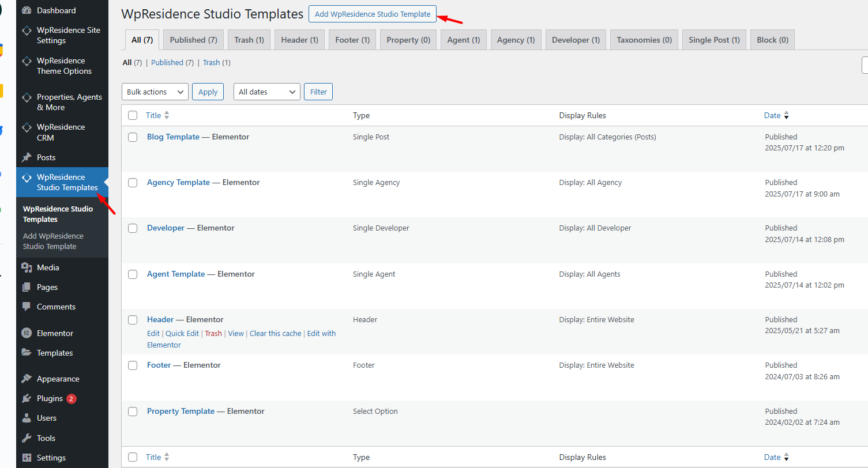Click the Dashboard gauge icon
The width and height of the screenshot is (868, 468).
[x=27, y=10]
